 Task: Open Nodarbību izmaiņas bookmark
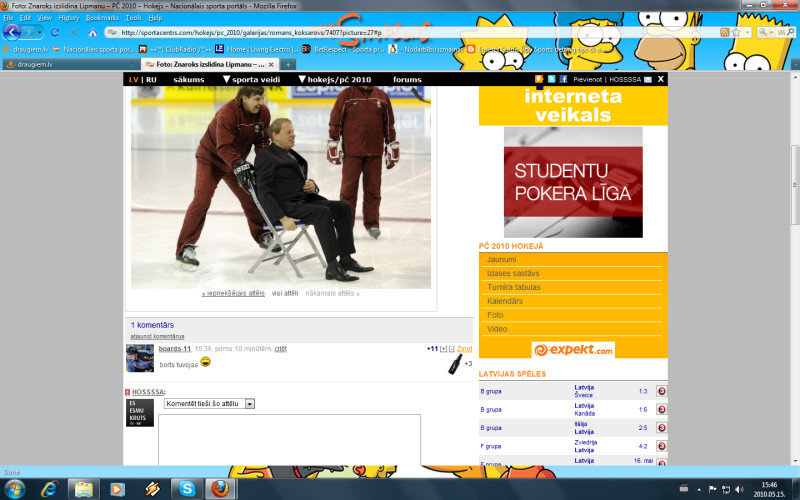(x=427, y=49)
